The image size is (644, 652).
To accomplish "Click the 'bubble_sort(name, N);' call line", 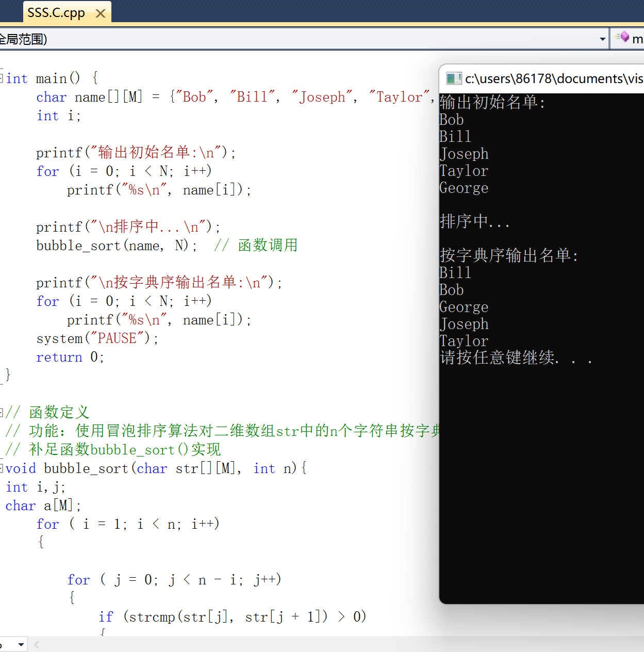I will [x=117, y=246].
